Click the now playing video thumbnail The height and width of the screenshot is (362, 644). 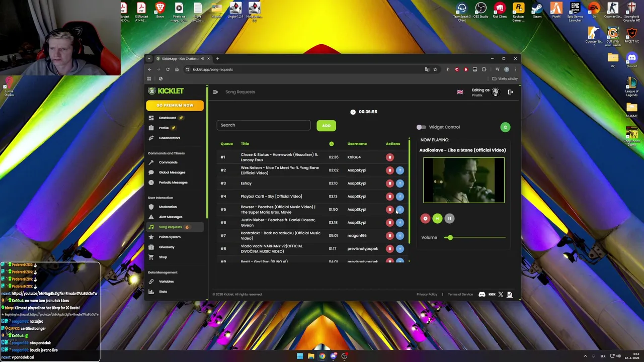tap(464, 180)
